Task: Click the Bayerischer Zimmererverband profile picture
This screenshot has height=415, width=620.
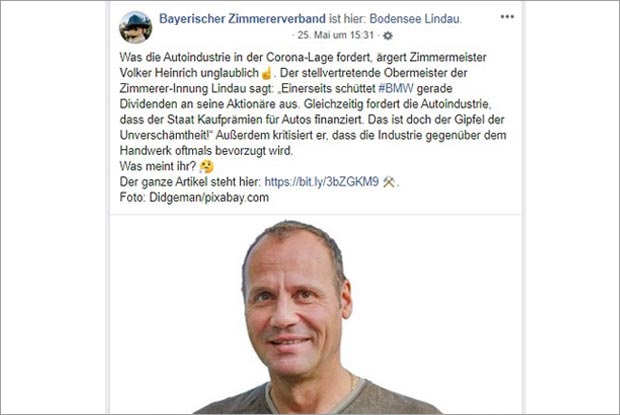Action: 136,27
